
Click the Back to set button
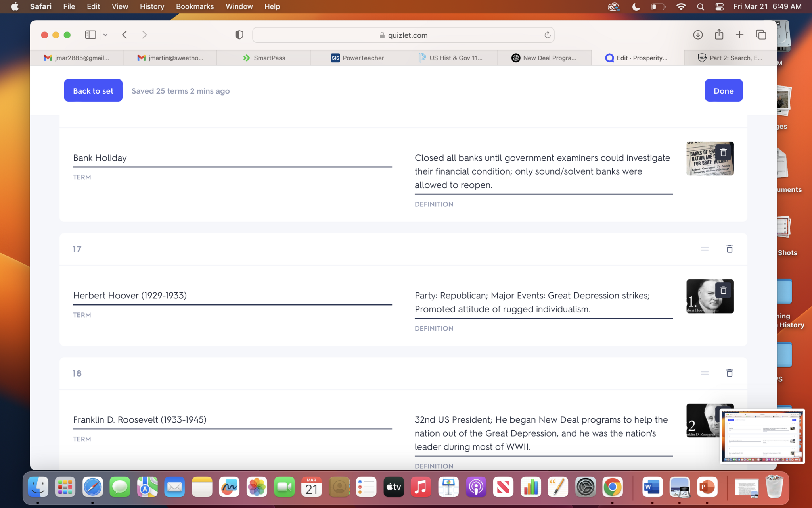[x=93, y=90]
